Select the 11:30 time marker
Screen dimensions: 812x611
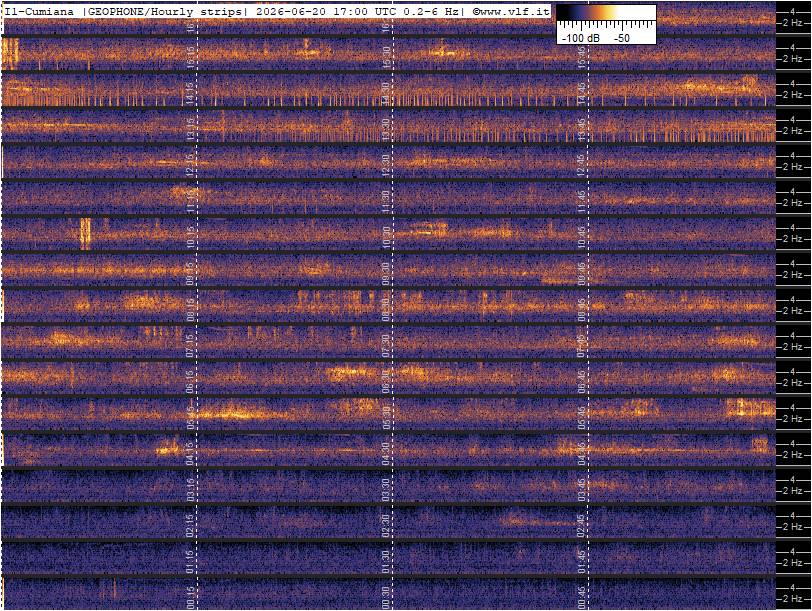(386, 201)
